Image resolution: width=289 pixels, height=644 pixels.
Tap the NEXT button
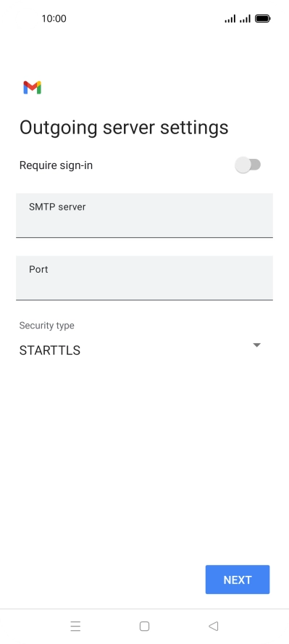[238, 579]
